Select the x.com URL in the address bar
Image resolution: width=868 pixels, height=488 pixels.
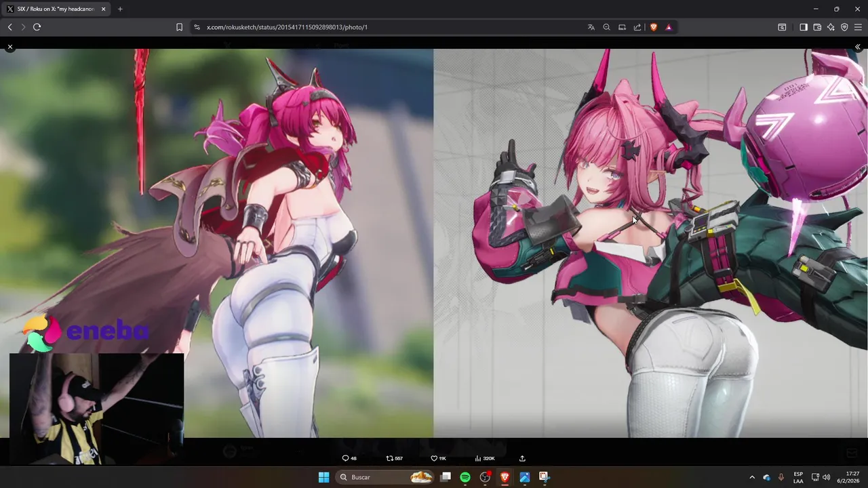pyautogui.click(x=287, y=27)
